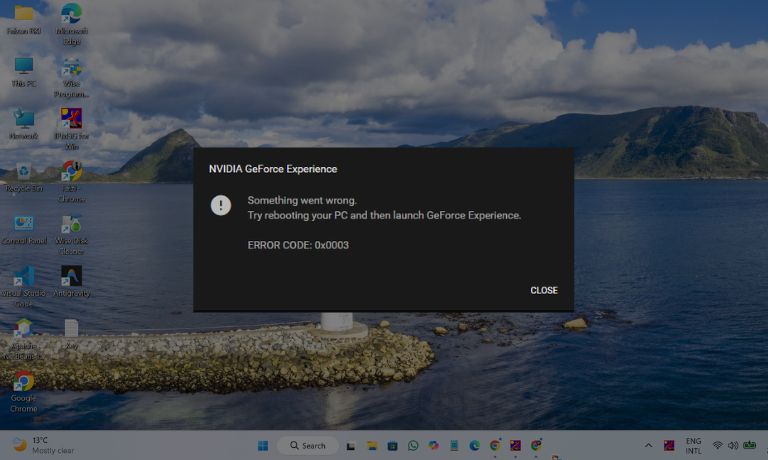The height and width of the screenshot is (460, 768).
Task: Select the Google Chrome desktop shortcut
Action: pos(24,392)
